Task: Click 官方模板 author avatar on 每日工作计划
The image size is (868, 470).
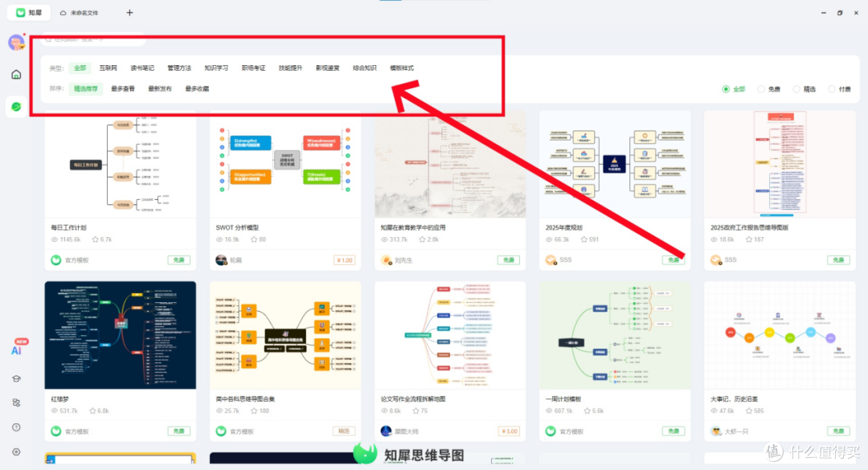Action: click(x=56, y=260)
